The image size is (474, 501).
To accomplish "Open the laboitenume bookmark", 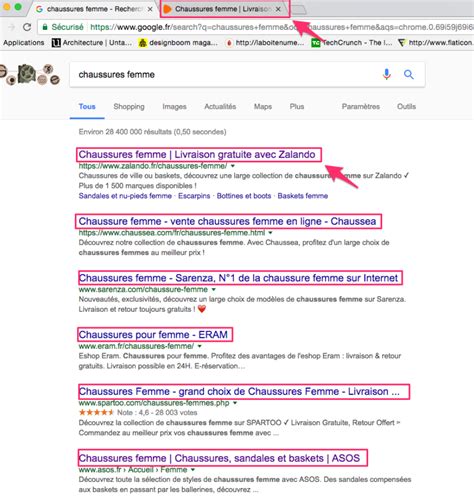I will [265, 43].
